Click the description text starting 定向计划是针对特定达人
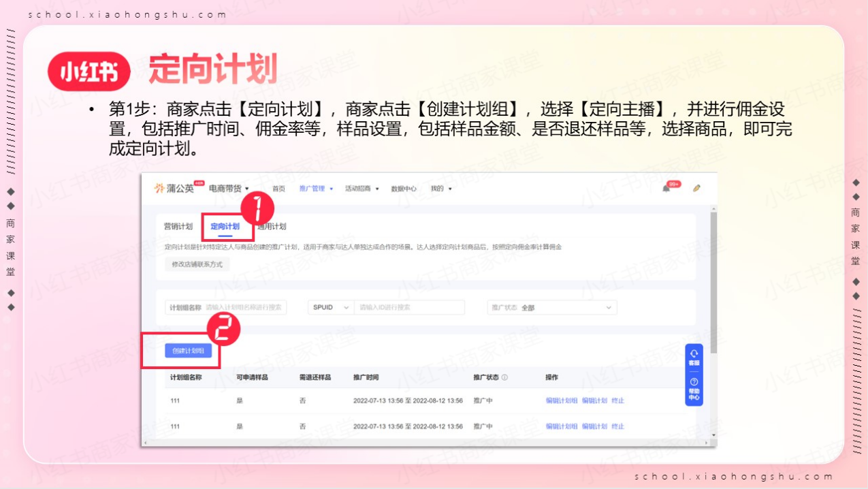Screen dimensions: 868x489 click(x=363, y=247)
